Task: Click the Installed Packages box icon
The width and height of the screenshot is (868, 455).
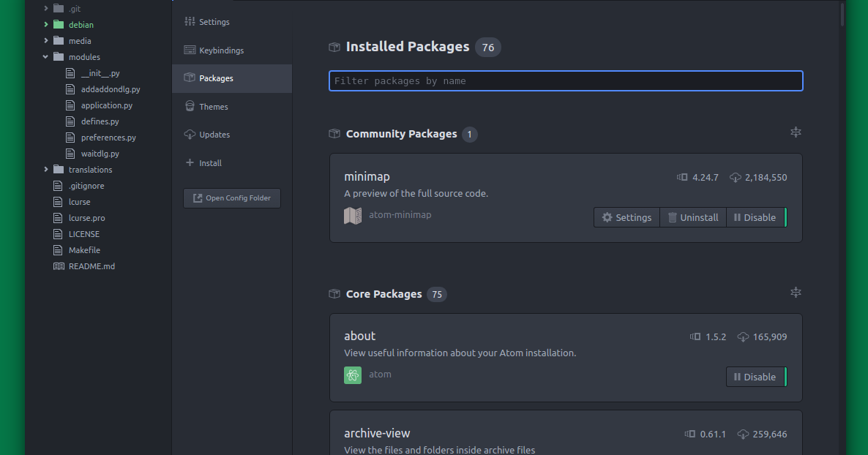Action: click(334, 47)
